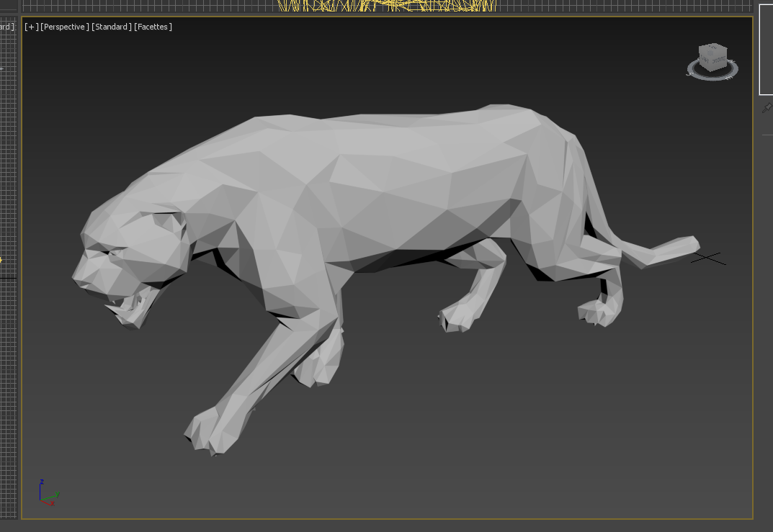Click the ViewCube's left-front face

coord(706,61)
